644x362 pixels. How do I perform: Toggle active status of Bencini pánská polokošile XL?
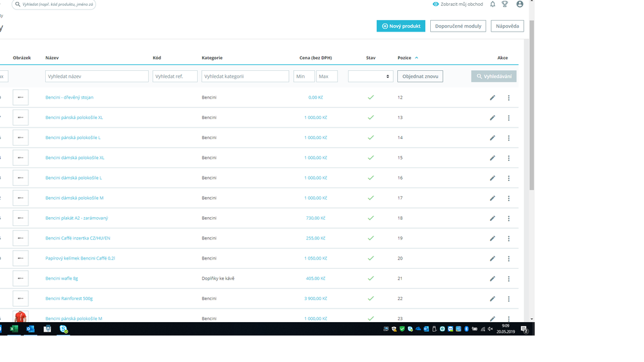(370, 117)
